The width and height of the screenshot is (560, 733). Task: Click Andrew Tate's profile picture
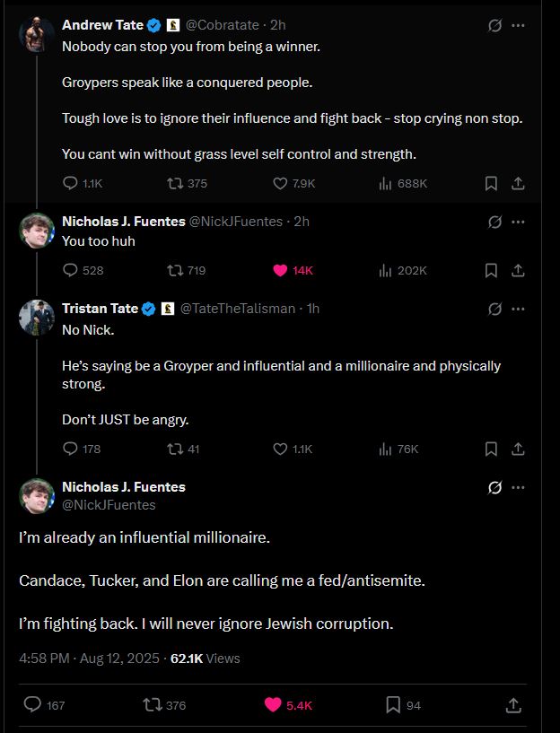coord(37,34)
